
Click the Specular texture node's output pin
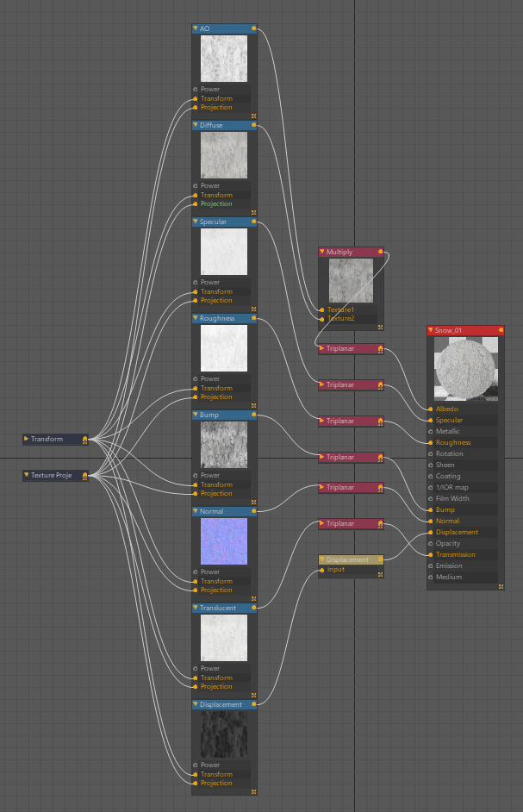pos(253,222)
